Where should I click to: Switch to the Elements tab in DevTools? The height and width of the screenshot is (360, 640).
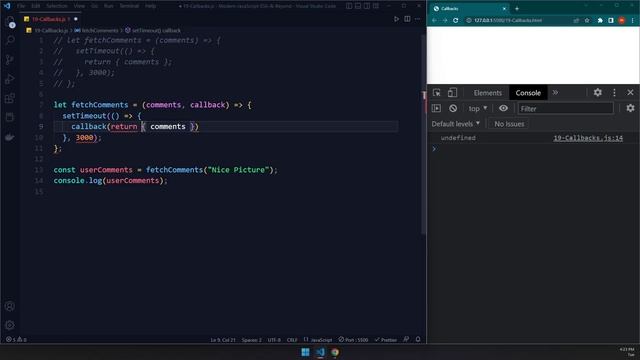(x=487, y=93)
